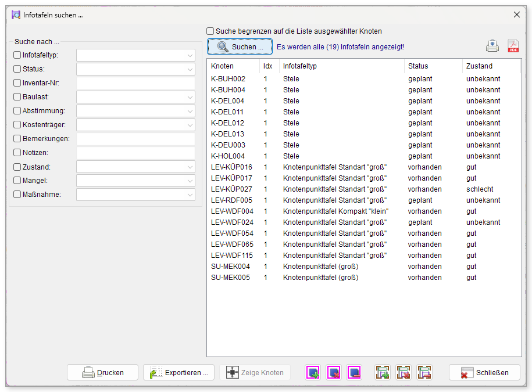532x392 pixels.
Task: Open the Zustand dropdown
Action: tap(135, 167)
